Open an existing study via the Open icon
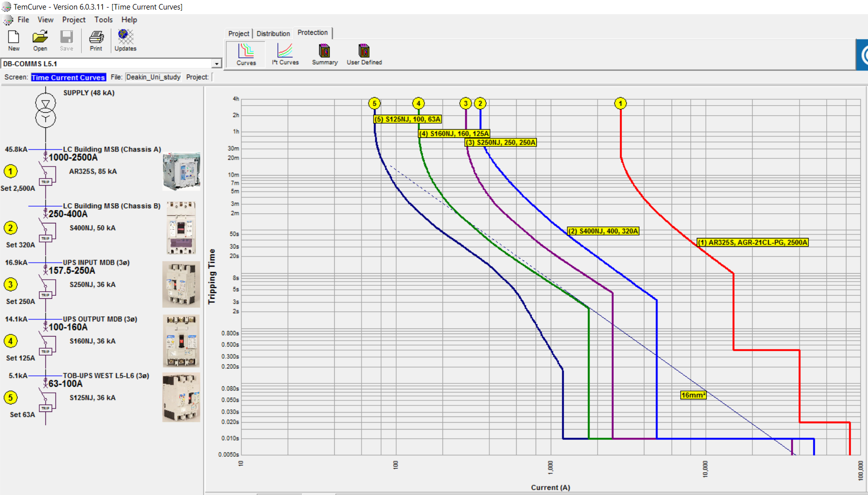The width and height of the screenshot is (868, 495). (x=40, y=39)
